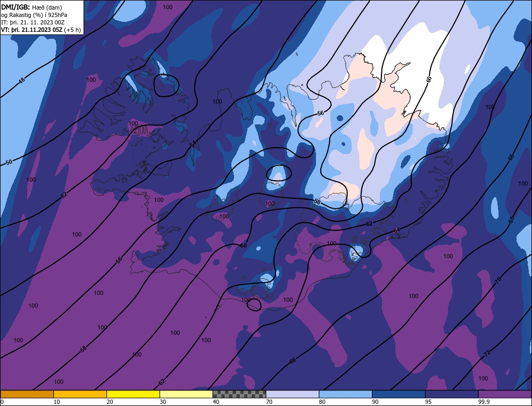This screenshot has height=406, width=532.
Task: Click the 'DMI/IGB: Hæð (dam)' title text
Action: pos(31,7)
